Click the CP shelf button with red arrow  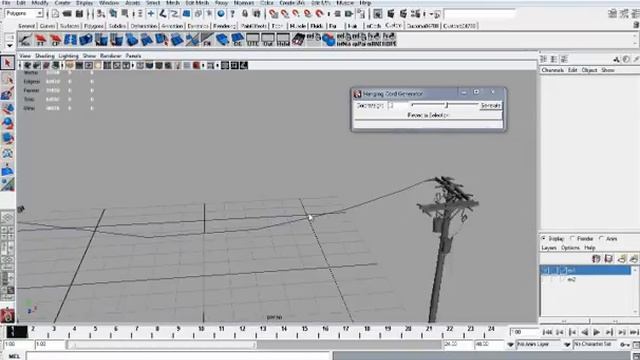(x=55, y=40)
